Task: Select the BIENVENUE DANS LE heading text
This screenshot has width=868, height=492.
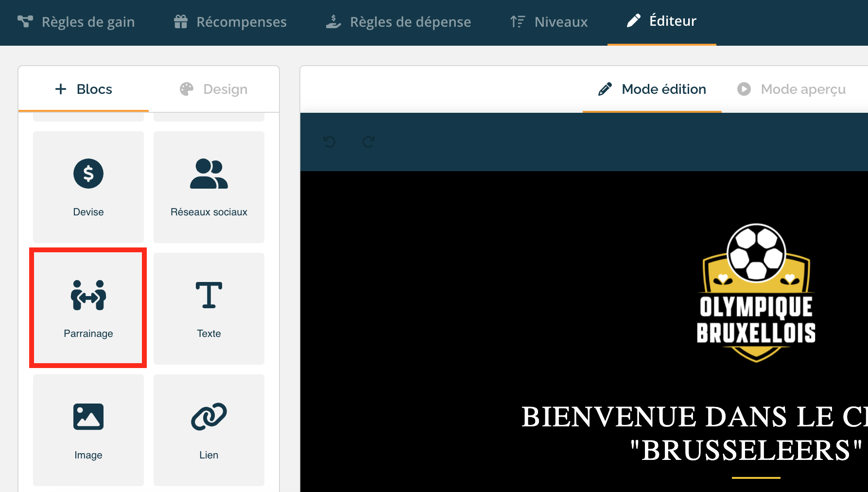Action: click(x=694, y=417)
